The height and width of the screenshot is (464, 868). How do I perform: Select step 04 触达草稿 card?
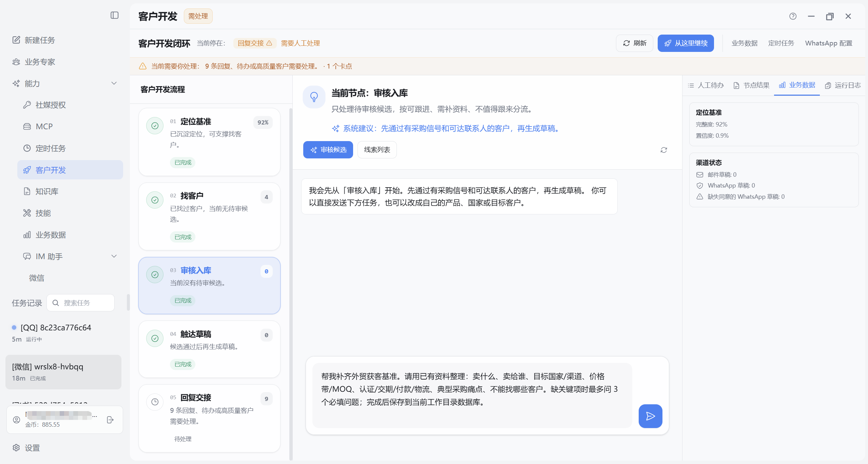click(x=209, y=349)
